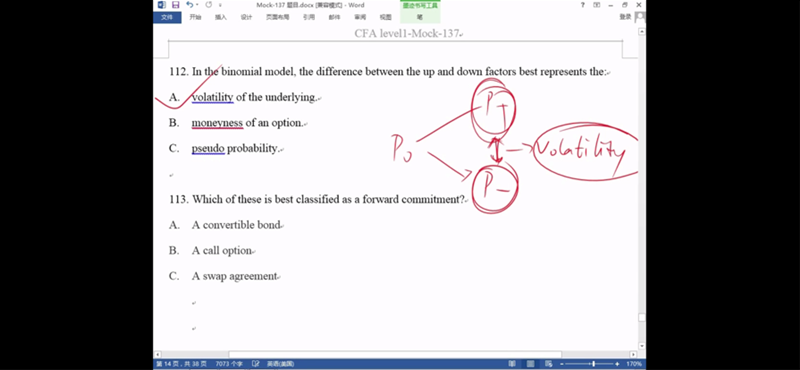Click the 170% zoom level button
Image resolution: width=800 pixels, height=370 pixels.
click(x=634, y=364)
